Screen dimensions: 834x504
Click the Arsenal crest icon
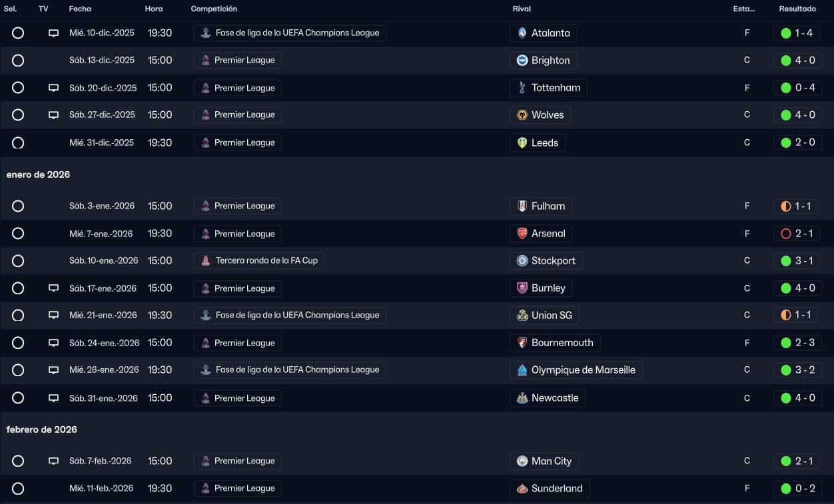click(522, 234)
